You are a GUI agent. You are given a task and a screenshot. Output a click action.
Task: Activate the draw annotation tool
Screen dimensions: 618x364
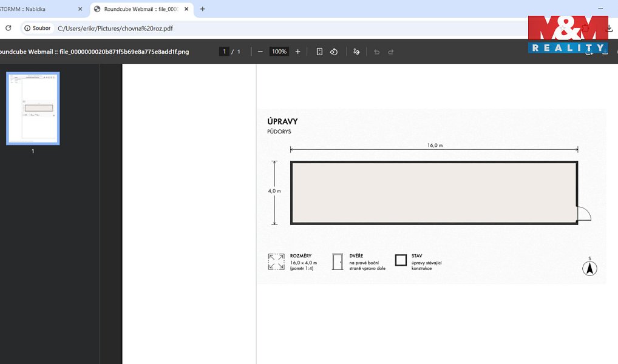tap(356, 52)
